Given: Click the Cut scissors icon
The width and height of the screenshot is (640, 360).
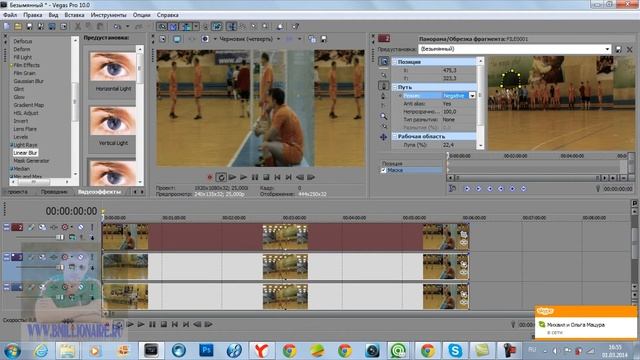Looking at the screenshot, I should click(x=78, y=27).
